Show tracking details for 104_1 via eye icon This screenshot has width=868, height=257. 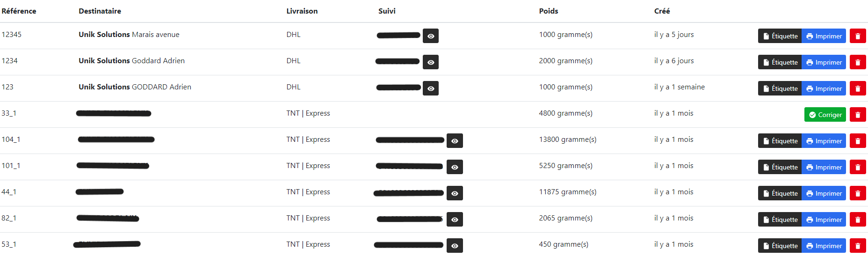(455, 141)
